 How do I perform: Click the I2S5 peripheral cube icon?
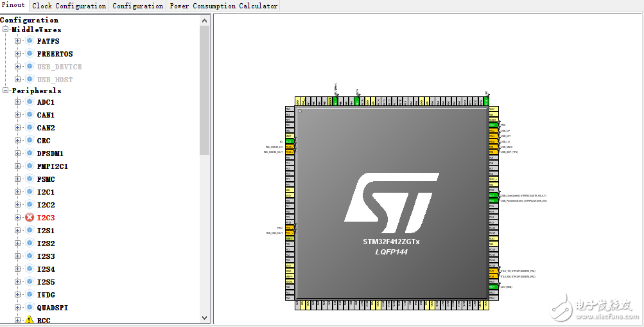(30, 281)
